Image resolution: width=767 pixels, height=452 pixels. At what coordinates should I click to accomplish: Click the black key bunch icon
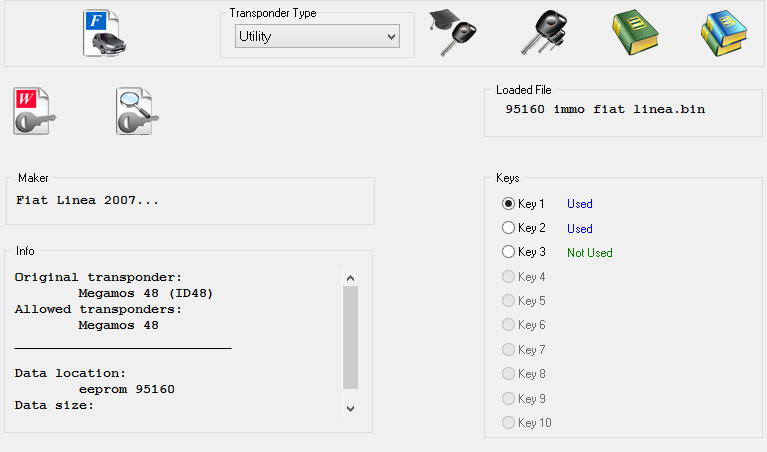point(544,32)
